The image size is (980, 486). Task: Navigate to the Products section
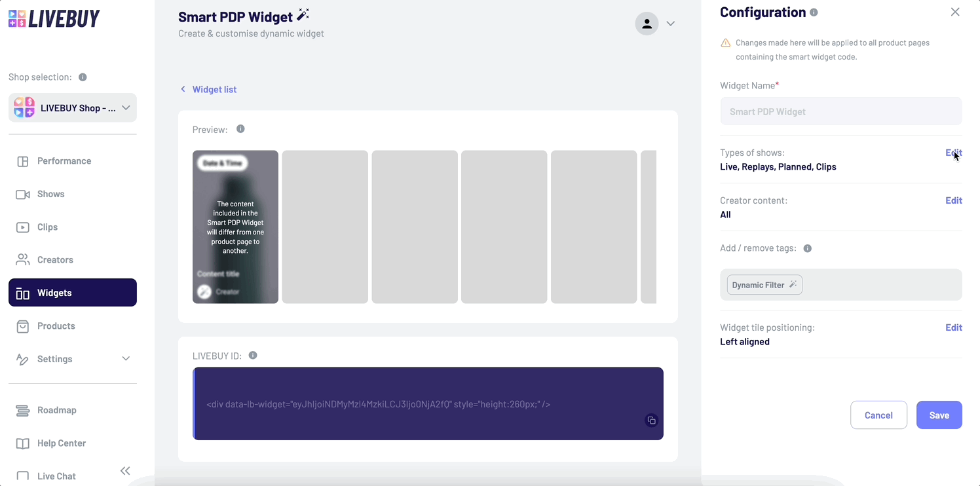point(55,326)
